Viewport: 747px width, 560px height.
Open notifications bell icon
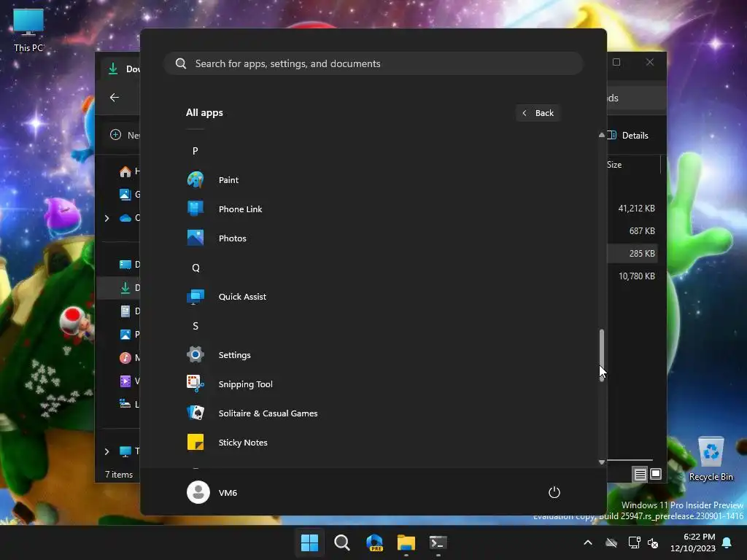[727, 542]
